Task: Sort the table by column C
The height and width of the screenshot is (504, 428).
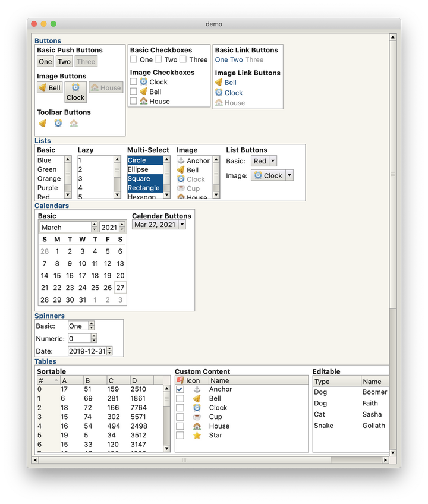Action: coord(118,380)
